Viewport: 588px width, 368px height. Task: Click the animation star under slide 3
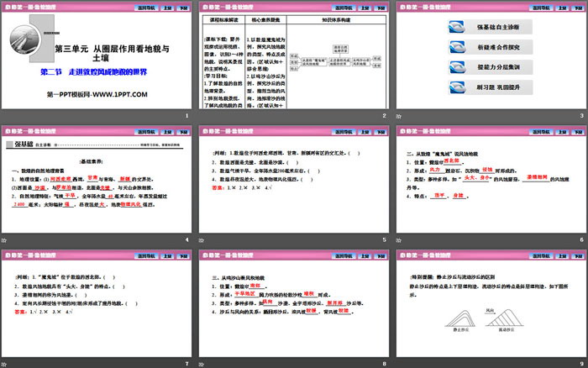coord(399,116)
